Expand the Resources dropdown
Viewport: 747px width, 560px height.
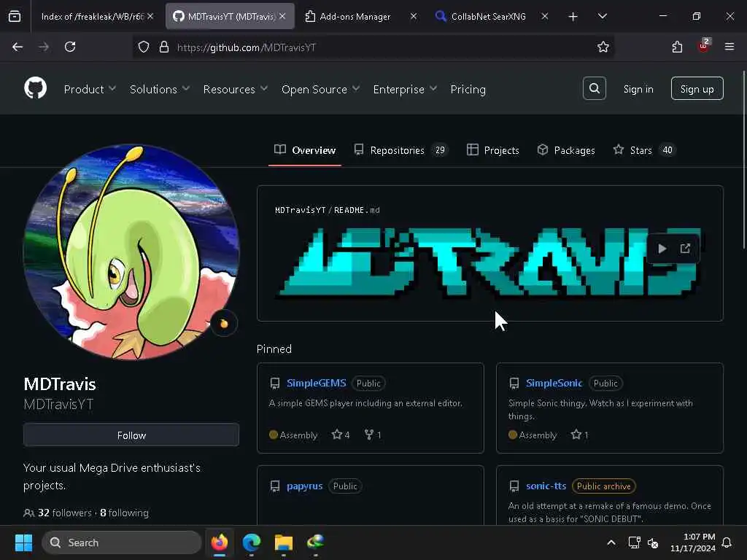[236, 89]
